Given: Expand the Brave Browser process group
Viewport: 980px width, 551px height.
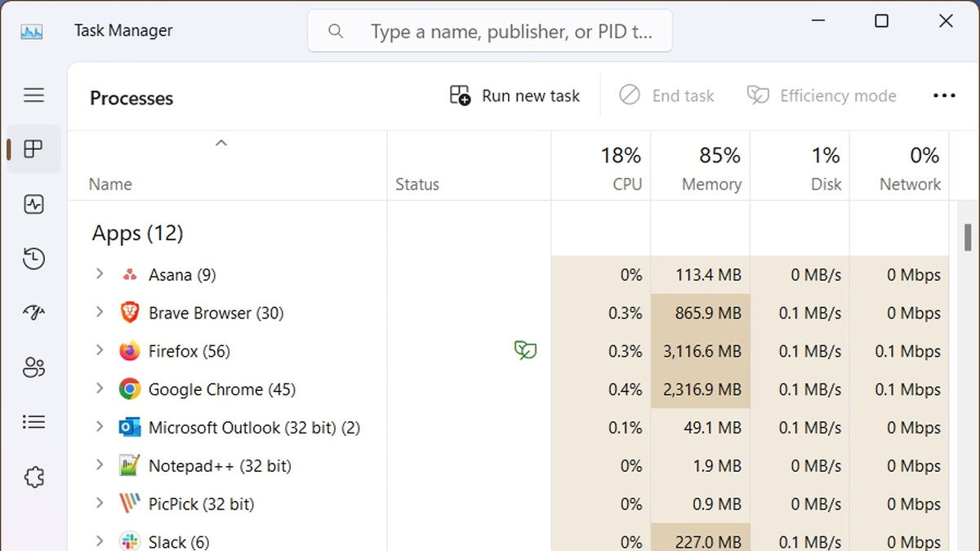Looking at the screenshot, I should click(x=100, y=313).
